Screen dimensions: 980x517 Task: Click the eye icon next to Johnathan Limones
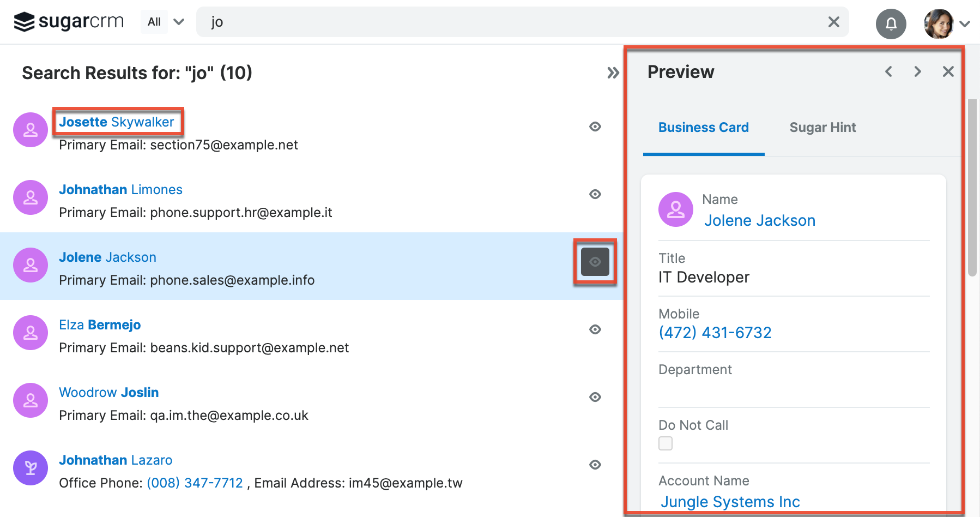[x=595, y=194]
